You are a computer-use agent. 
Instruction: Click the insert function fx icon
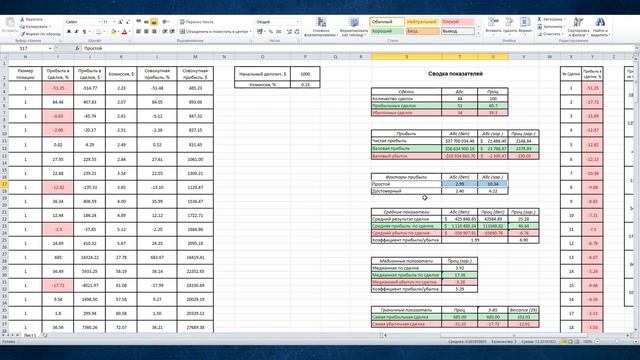(77, 48)
